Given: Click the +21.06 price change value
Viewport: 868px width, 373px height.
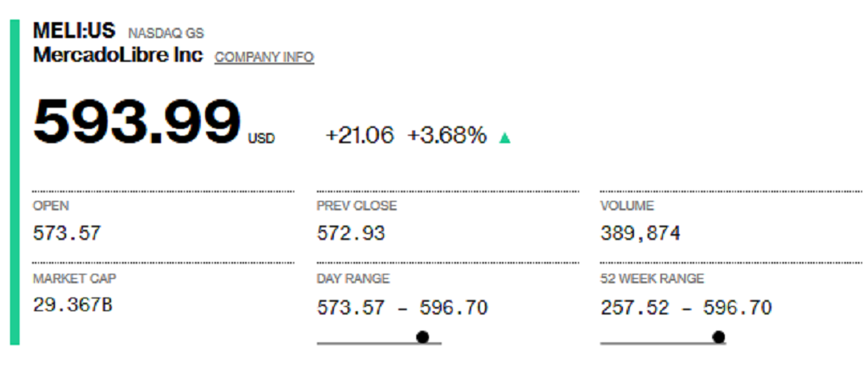Looking at the screenshot, I should [359, 136].
